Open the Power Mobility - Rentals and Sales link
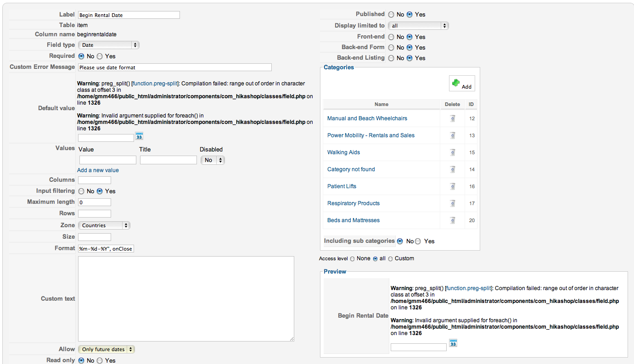The image size is (634, 364). click(x=370, y=135)
